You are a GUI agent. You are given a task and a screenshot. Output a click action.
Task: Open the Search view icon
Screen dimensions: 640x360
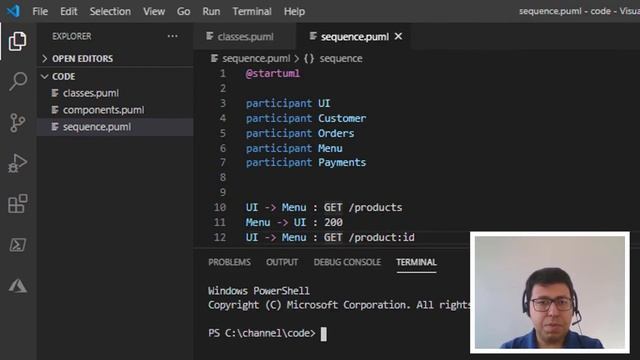18,81
